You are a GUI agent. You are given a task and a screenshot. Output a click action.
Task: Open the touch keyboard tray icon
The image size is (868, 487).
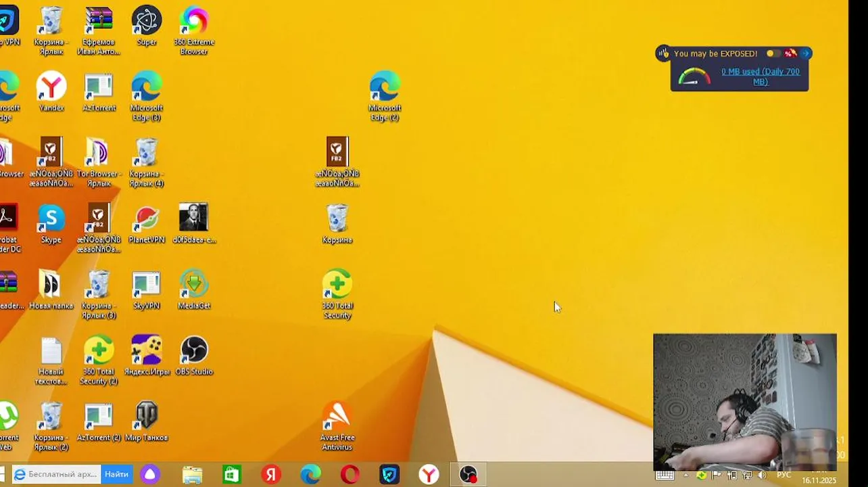click(x=665, y=476)
